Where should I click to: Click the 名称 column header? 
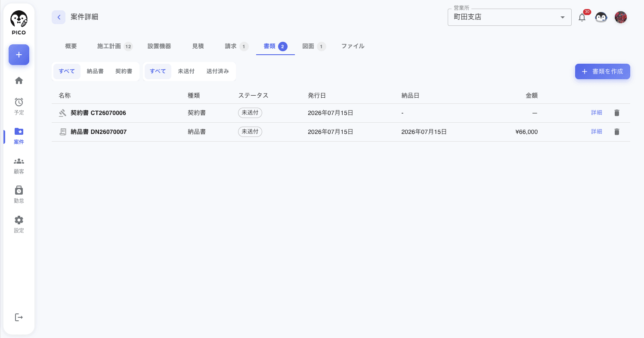coord(65,95)
